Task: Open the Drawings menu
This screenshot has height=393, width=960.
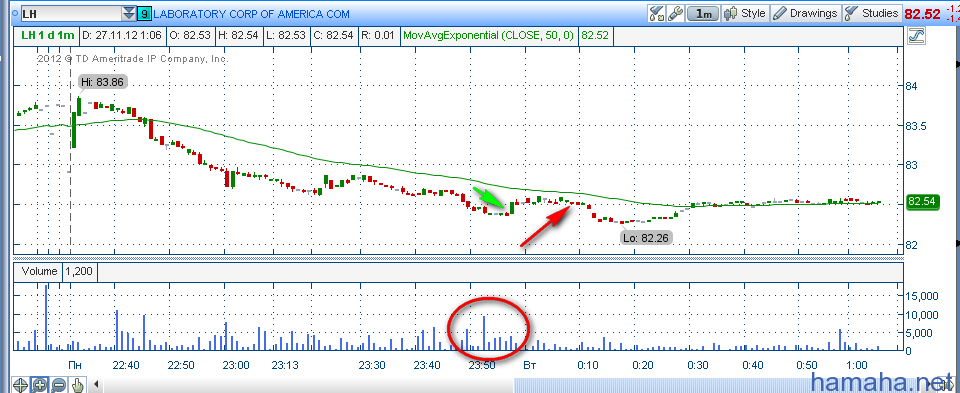Action: (805, 13)
